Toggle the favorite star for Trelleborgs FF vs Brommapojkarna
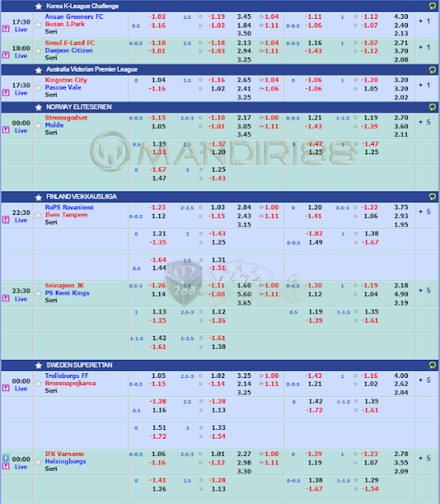 coord(39,384)
